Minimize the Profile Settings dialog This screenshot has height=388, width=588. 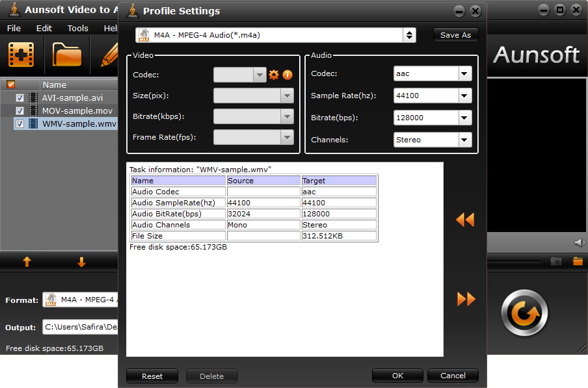pos(459,11)
